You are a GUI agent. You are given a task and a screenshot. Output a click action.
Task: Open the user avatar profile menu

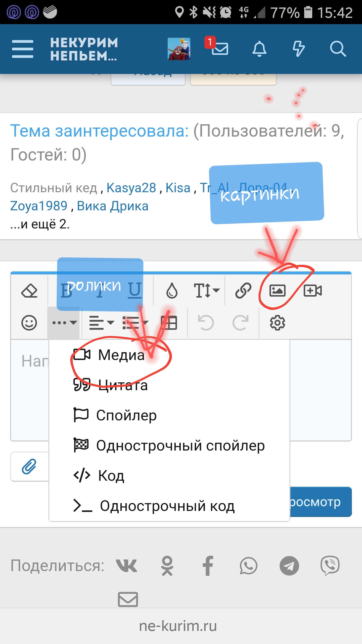pos(179,49)
